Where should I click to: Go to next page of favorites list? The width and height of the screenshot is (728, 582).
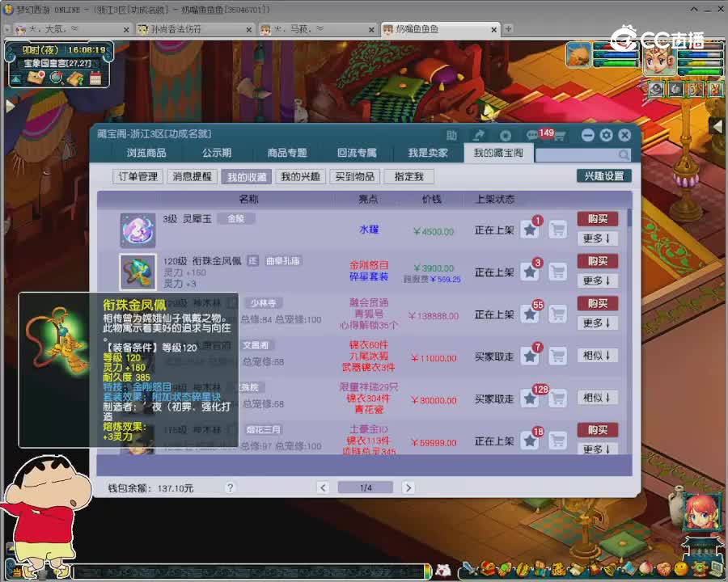click(x=408, y=487)
